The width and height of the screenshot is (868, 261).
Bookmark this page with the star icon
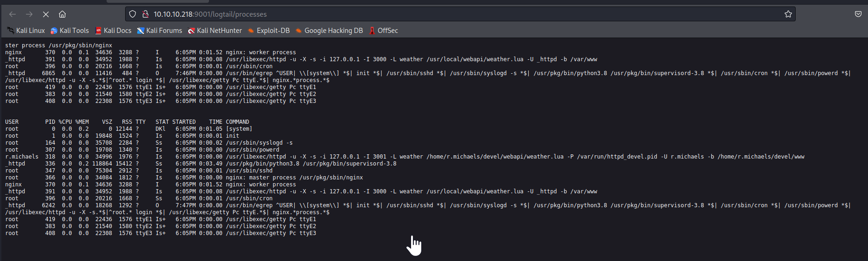click(788, 14)
